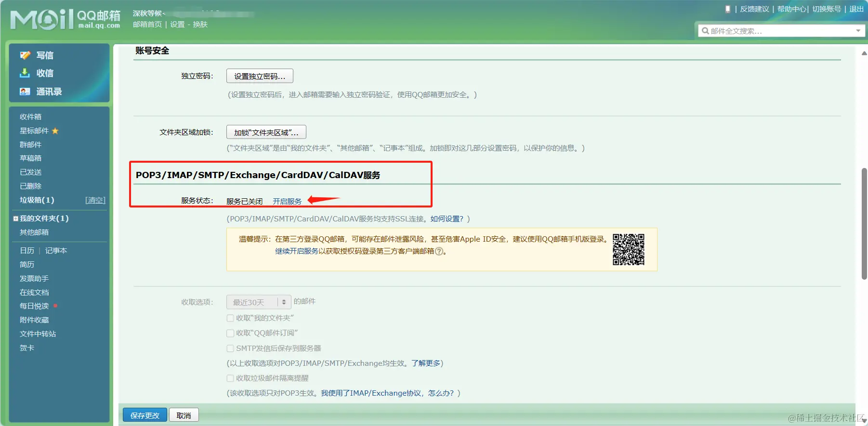Image resolution: width=868 pixels, height=426 pixels.
Task: Click 退出 link
Action: tap(856, 9)
